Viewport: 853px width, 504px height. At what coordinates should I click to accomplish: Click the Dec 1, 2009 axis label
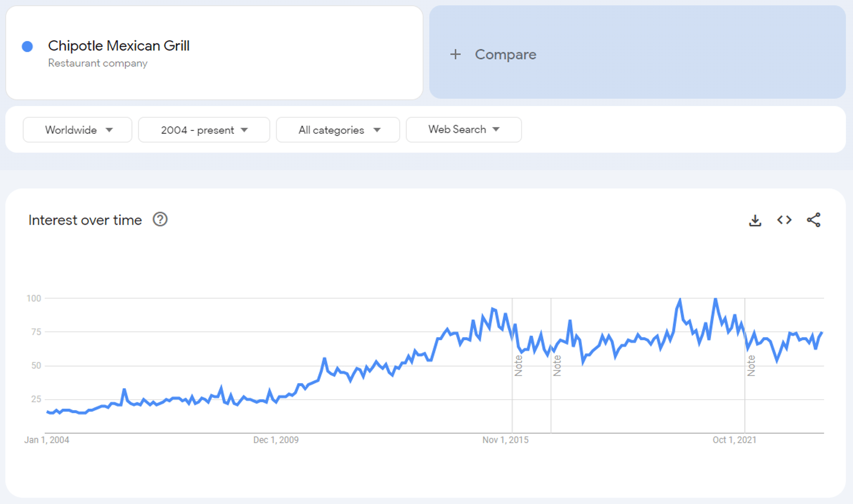point(276,440)
